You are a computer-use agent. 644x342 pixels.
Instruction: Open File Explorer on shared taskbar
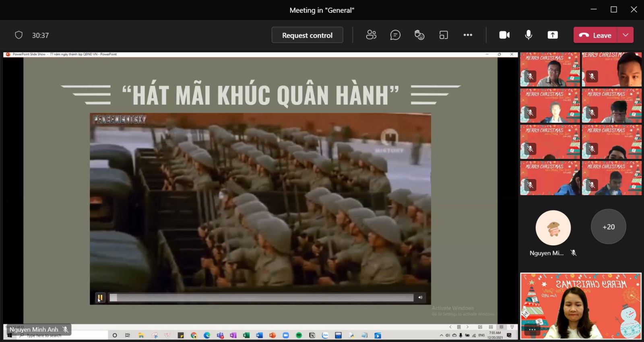coord(141,335)
